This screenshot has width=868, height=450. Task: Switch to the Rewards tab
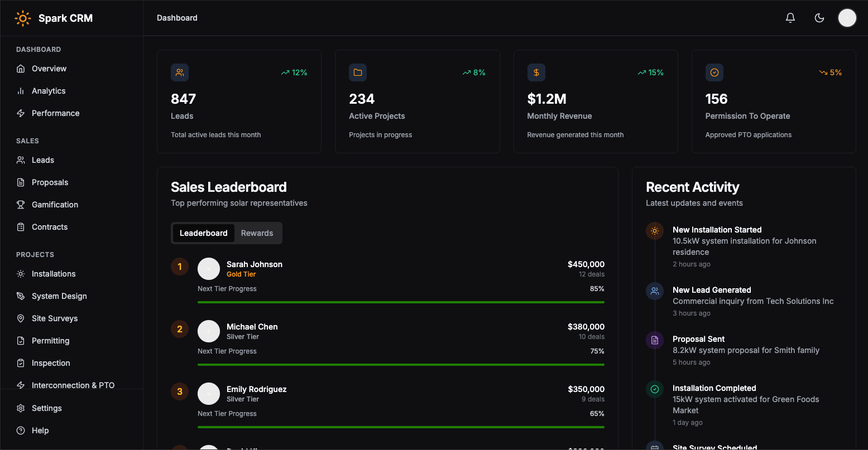click(257, 233)
